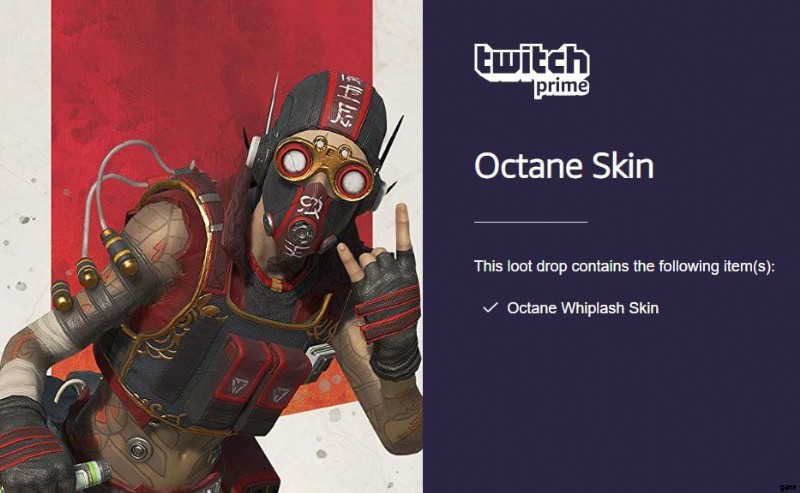Screen dimensions: 800x493
Task: Select the 'prime' word under Twitch logo
Action: [561, 88]
